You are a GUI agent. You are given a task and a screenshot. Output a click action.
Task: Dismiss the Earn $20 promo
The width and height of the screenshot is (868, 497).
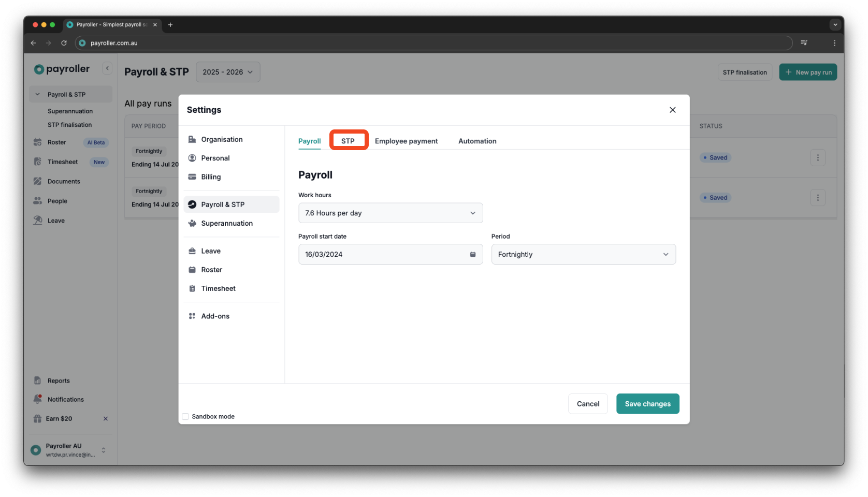tap(106, 418)
